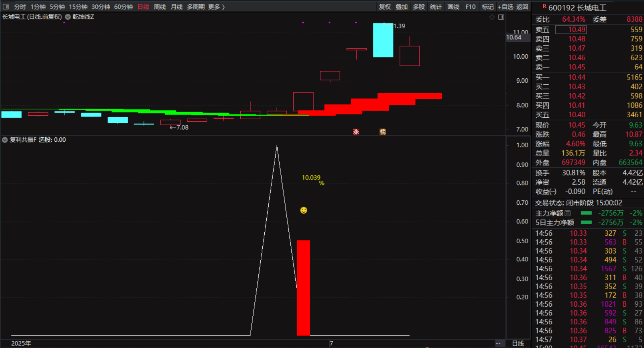Viewport: 644px width, 348px height.
Task: Open the 主力净额 details list icon
Action: click(x=568, y=213)
